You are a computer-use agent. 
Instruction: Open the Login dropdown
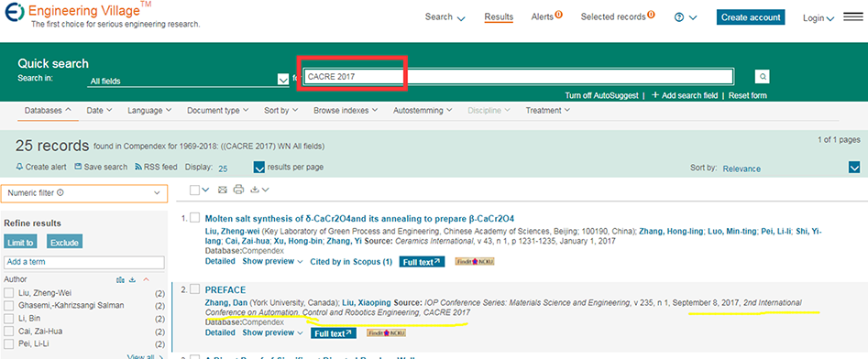point(819,17)
